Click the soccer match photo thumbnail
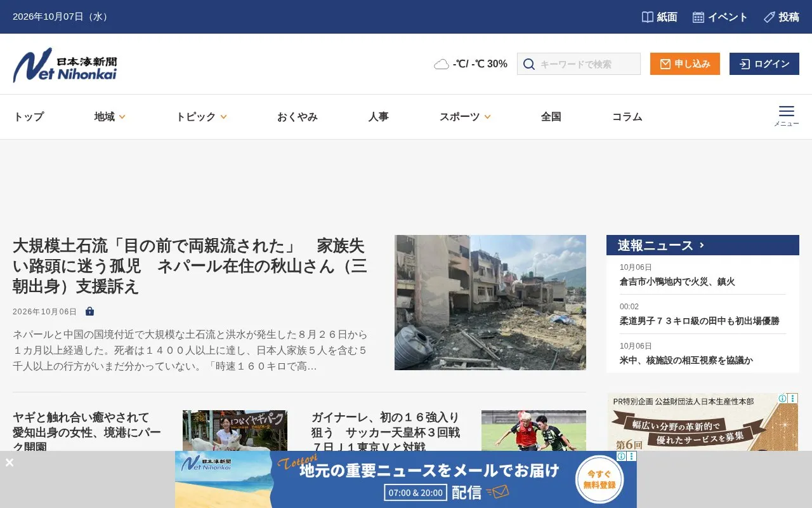The image size is (812, 508). click(534, 431)
